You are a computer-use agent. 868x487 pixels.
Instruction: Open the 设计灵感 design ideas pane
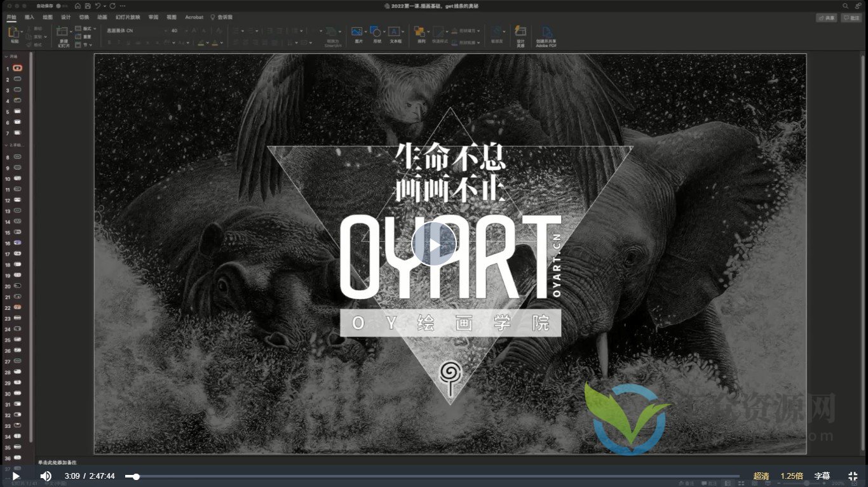tap(520, 37)
